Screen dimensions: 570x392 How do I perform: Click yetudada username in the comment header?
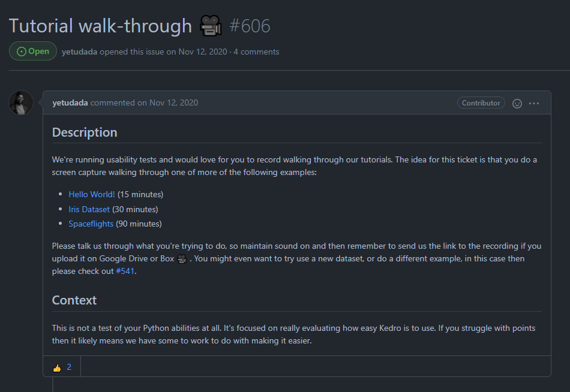(x=70, y=102)
